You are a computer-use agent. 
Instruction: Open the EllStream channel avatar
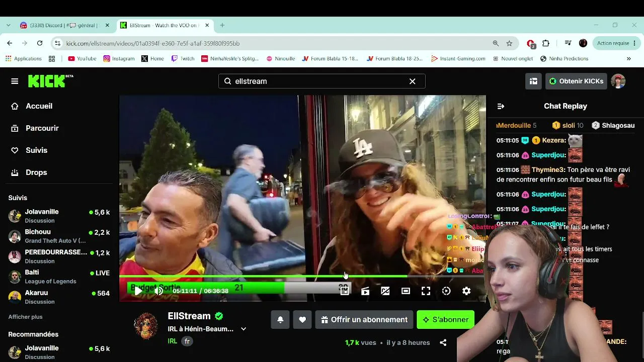pos(146,326)
